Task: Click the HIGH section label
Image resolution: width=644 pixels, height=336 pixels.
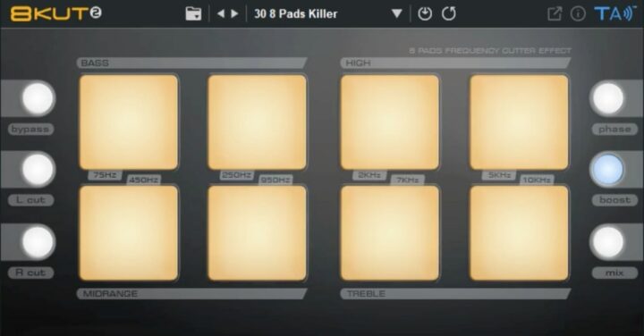Action: tap(358, 63)
